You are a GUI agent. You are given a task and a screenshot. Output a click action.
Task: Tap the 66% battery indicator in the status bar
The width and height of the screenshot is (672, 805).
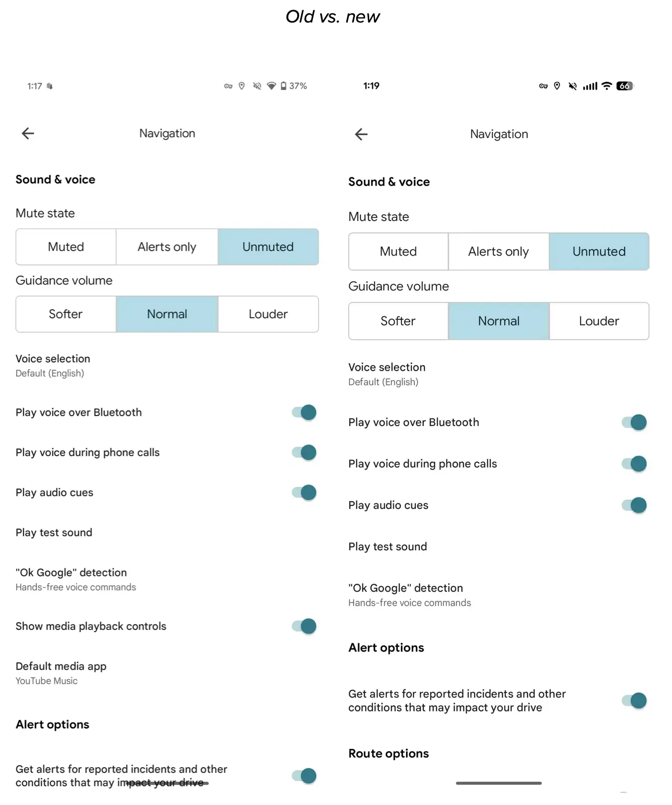coord(623,85)
